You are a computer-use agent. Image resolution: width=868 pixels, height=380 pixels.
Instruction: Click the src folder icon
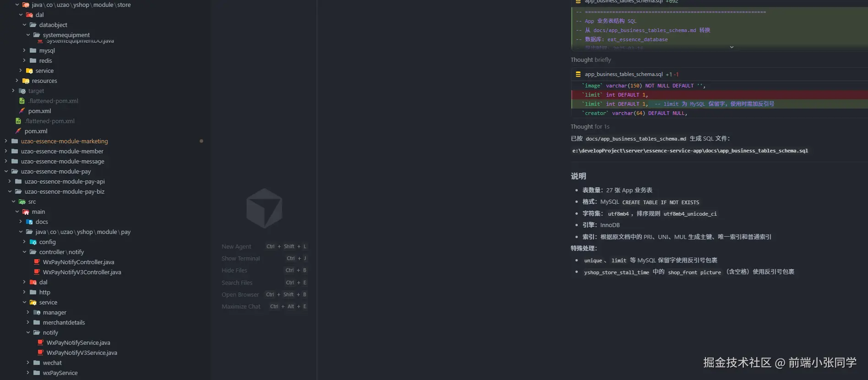click(x=22, y=201)
